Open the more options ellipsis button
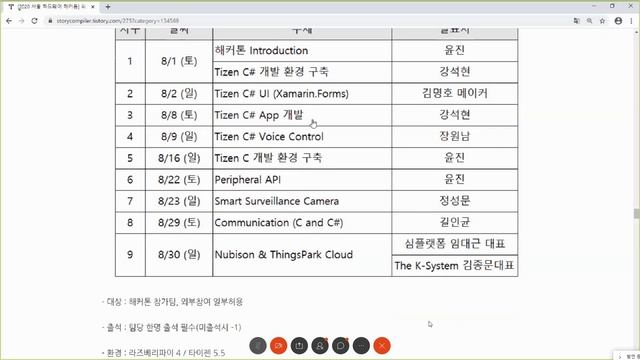Image resolution: width=640 pixels, height=360 pixels. pyautogui.click(x=361, y=346)
